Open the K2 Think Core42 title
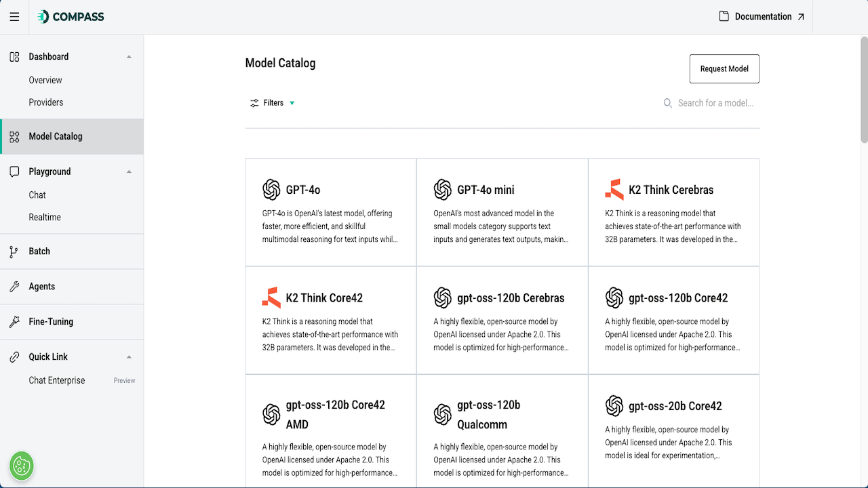This screenshot has height=488, width=868. tap(324, 298)
